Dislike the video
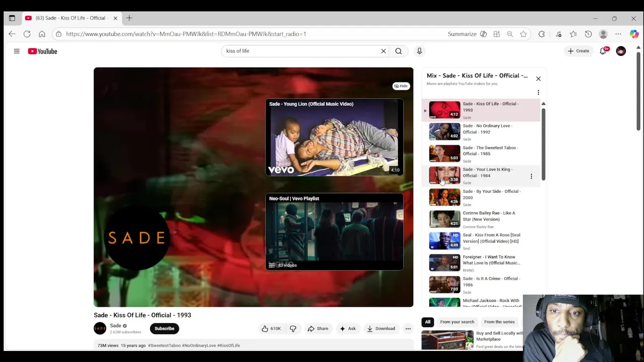This screenshot has width=644, height=362. [293, 328]
